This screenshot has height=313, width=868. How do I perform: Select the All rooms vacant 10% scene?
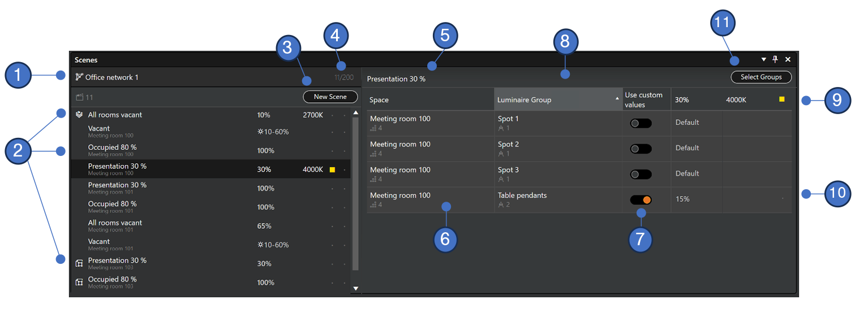point(210,115)
